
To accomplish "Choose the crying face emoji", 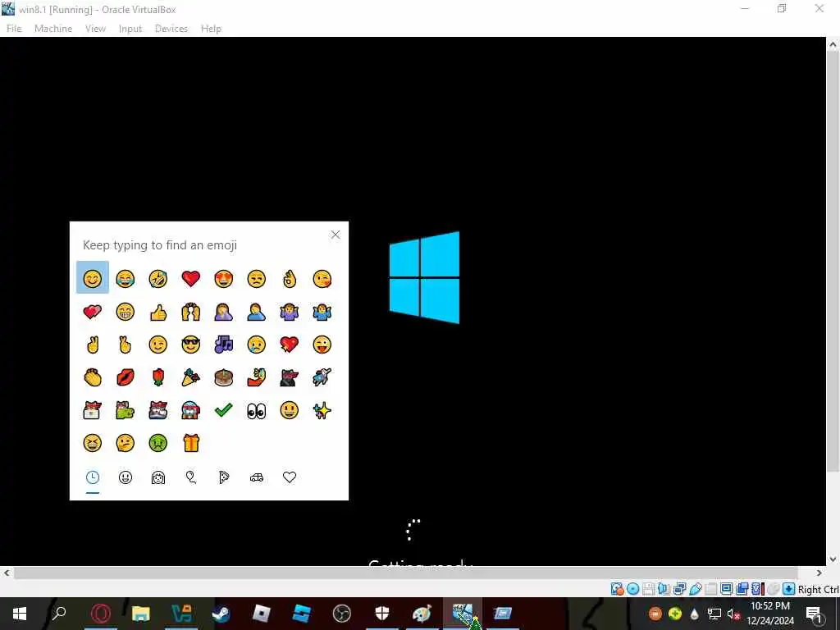I will click(x=256, y=345).
